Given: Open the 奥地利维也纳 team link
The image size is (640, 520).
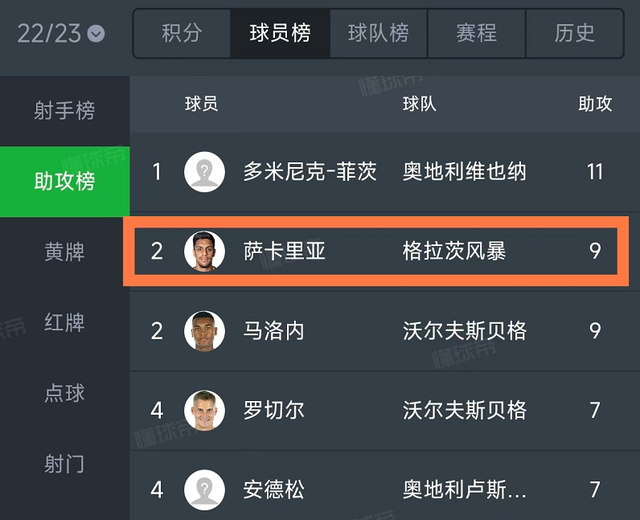Looking at the screenshot, I should tap(464, 171).
